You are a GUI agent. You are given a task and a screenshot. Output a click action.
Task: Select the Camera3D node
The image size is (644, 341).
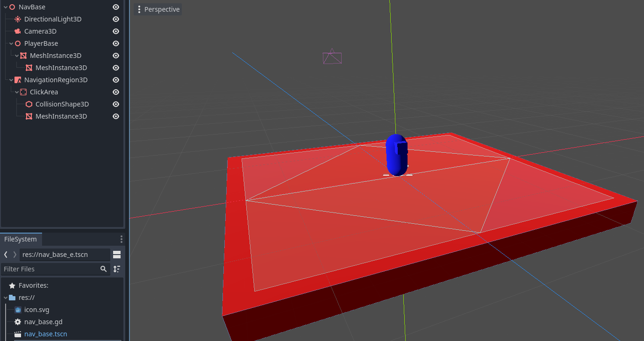point(40,31)
